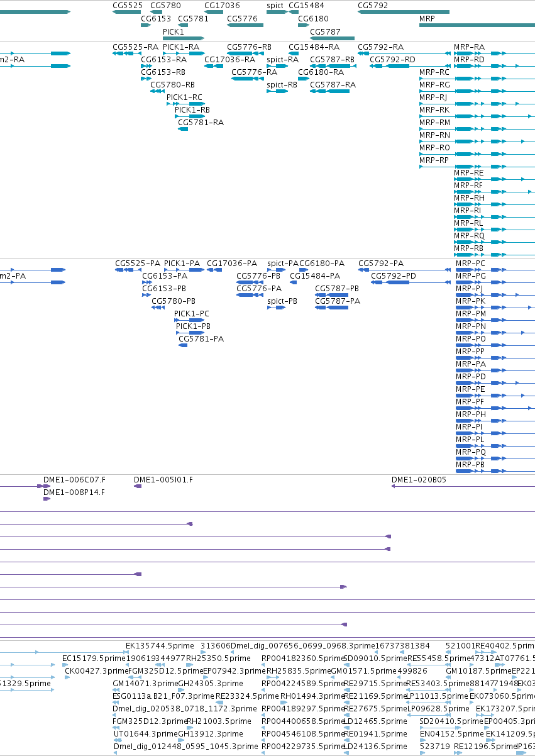Click the teal PICK1 gene bar
This screenshot has width=535, height=756.
click(x=184, y=38)
